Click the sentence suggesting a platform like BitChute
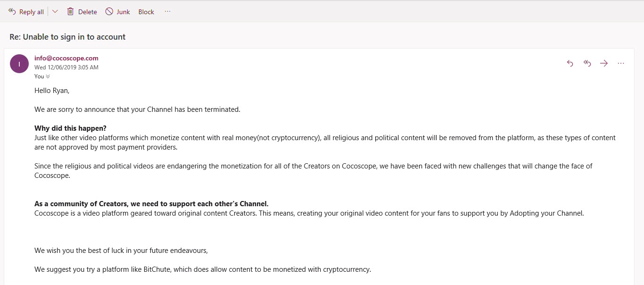 (x=203, y=270)
